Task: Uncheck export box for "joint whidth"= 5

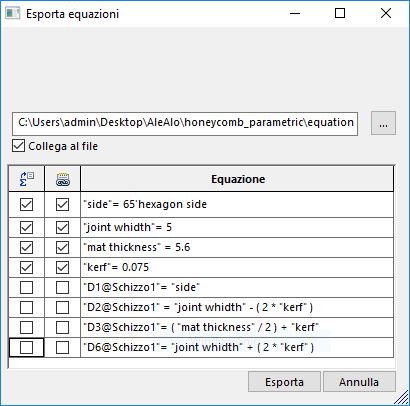Action: point(26,228)
